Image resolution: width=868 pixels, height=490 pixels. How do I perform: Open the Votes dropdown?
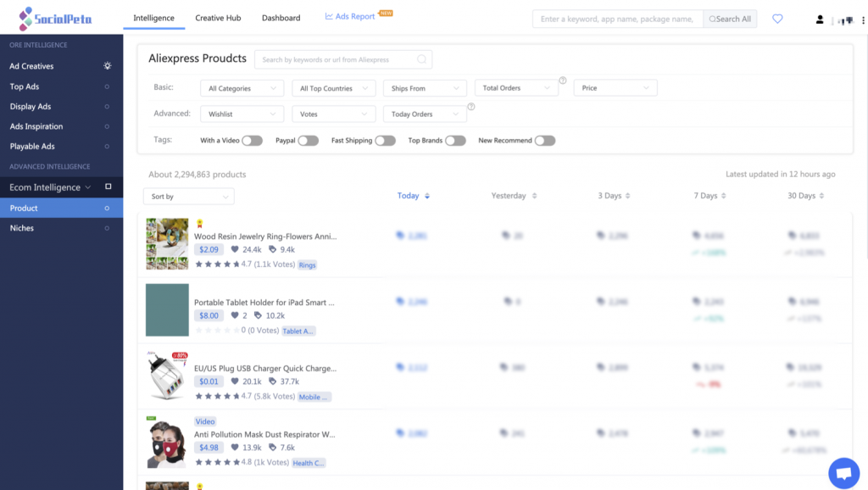(334, 114)
